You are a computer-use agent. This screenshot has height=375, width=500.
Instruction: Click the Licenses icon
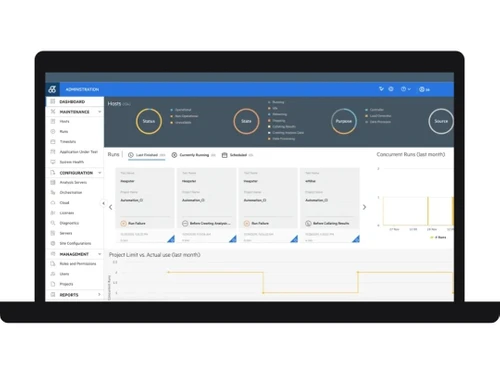[53, 213]
